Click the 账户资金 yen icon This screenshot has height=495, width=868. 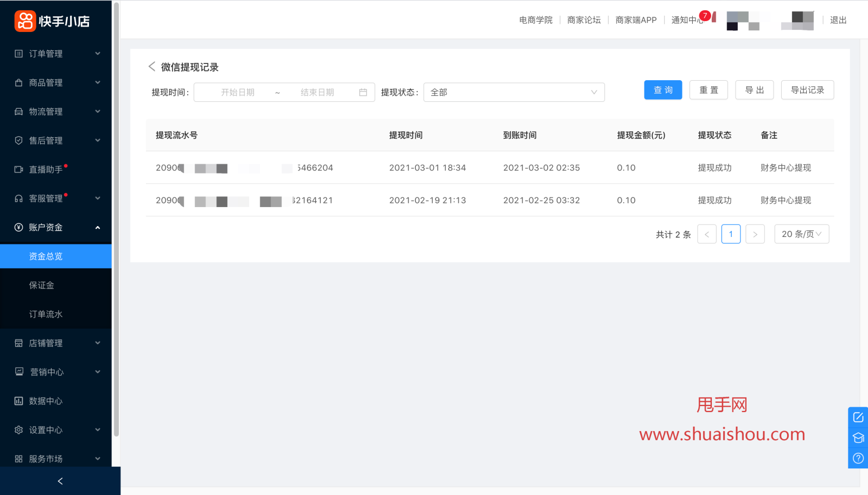click(18, 227)
